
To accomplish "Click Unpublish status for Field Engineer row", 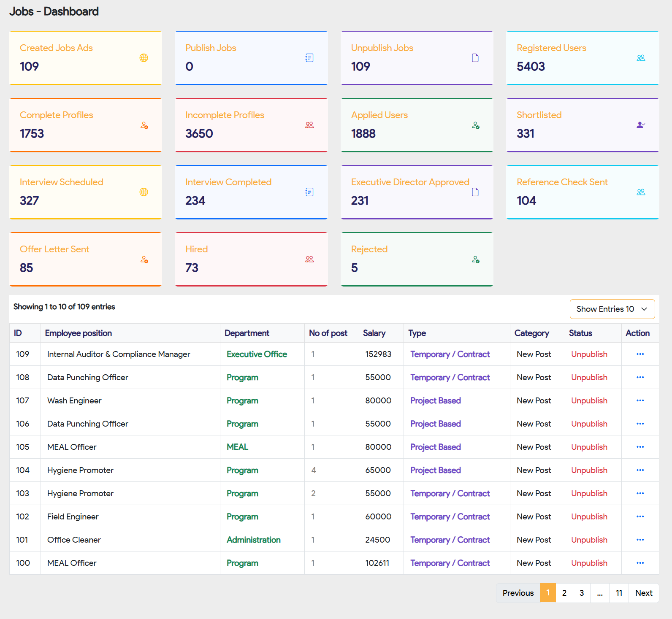I will point(589,516).
